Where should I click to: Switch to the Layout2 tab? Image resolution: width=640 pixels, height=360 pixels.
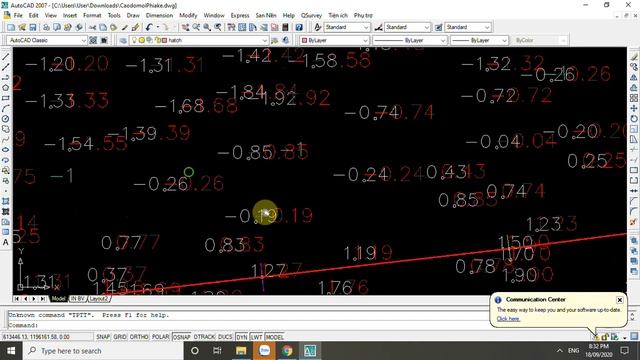tap(99, 299)
